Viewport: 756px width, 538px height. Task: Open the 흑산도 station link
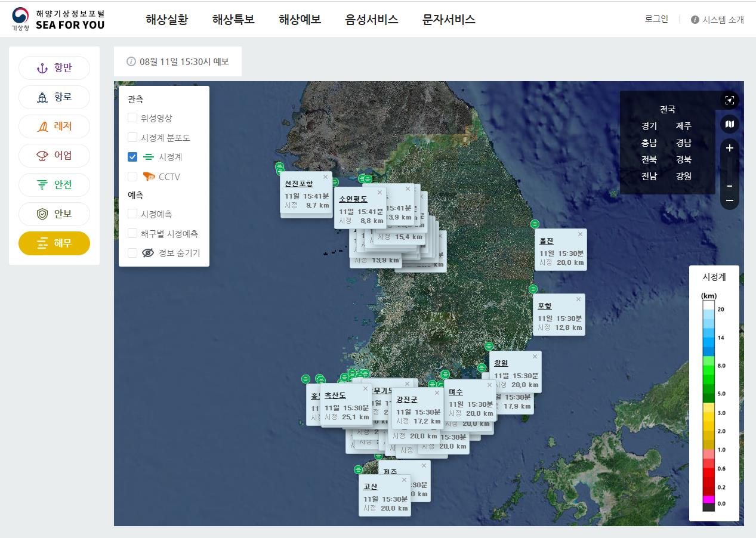[335, 395]
